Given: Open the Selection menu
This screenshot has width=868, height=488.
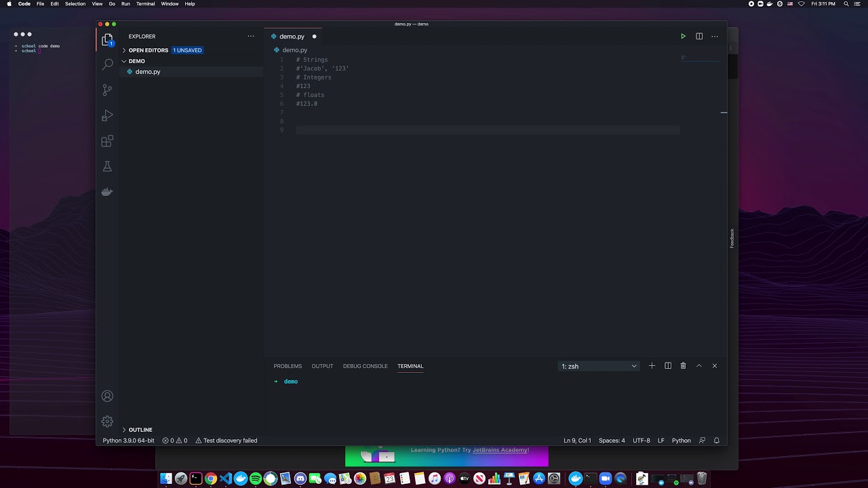Looking at the screenshot, I should pyautogui.click(x=75, y=4).
